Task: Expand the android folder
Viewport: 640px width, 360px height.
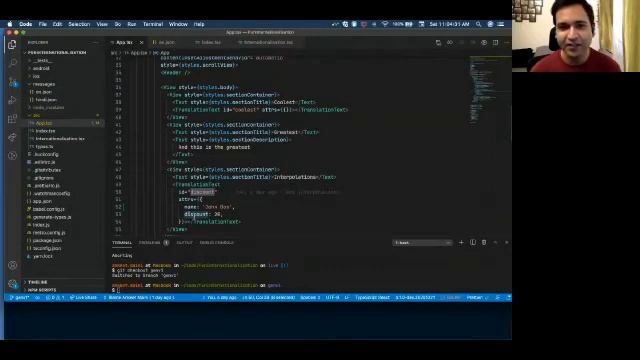Action: 63,68
